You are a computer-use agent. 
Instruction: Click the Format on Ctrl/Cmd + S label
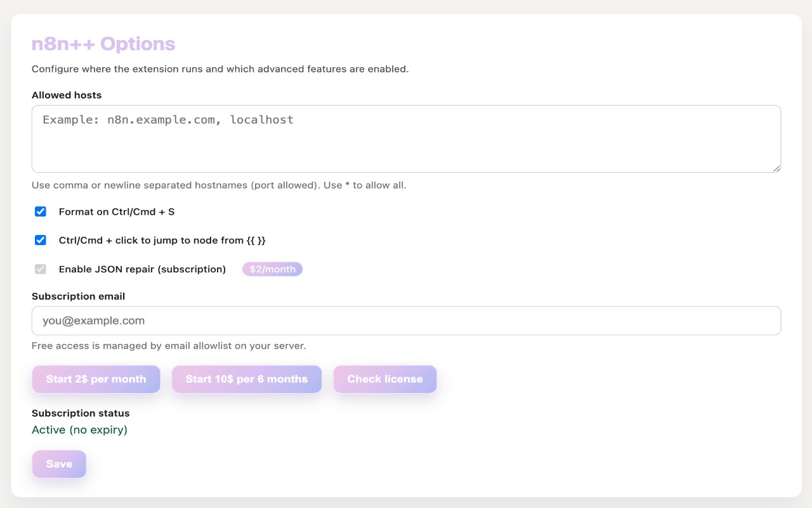point(117,212)
